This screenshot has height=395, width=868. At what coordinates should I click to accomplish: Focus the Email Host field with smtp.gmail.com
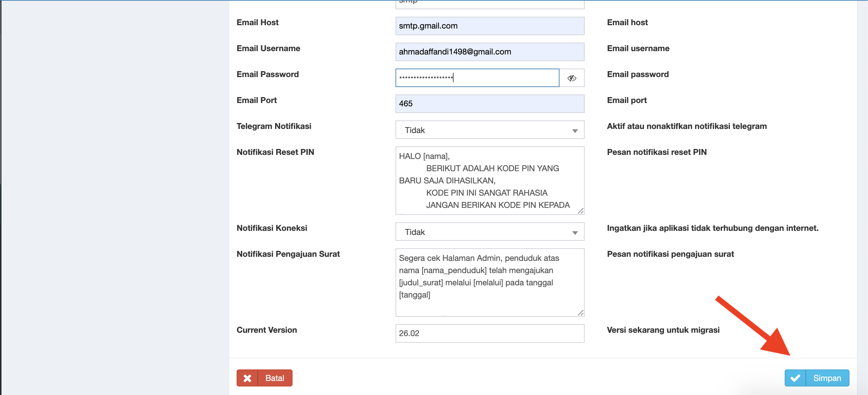490,26
